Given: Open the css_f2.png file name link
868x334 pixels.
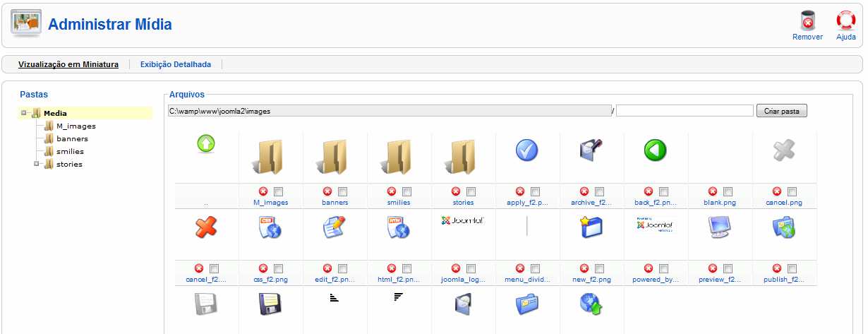Looking at the screenshot, I should click(270, 280).
